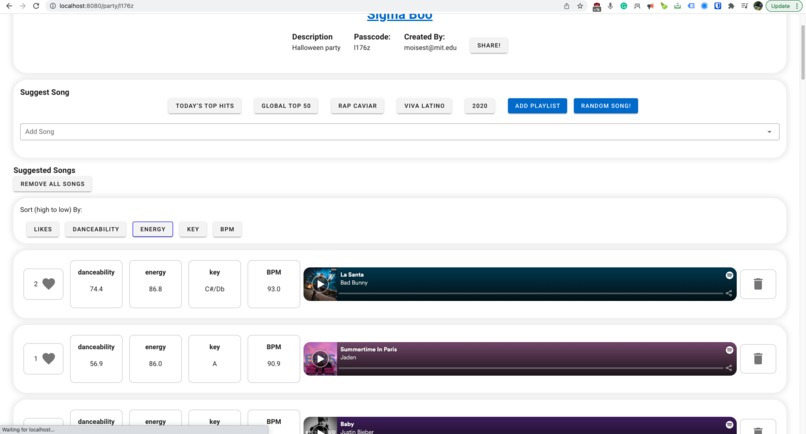Click the Baby song title
This screenshot has height=434, width=806.
(x=347, y=424)
